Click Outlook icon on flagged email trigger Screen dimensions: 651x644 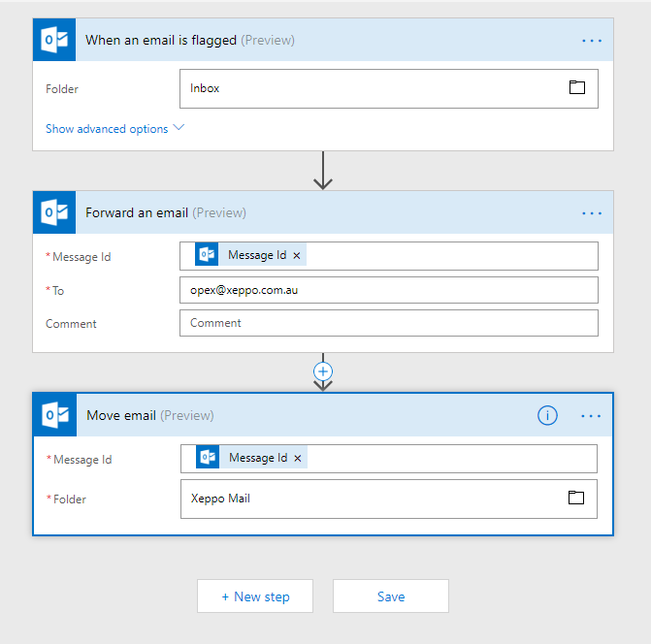point(54,40)
